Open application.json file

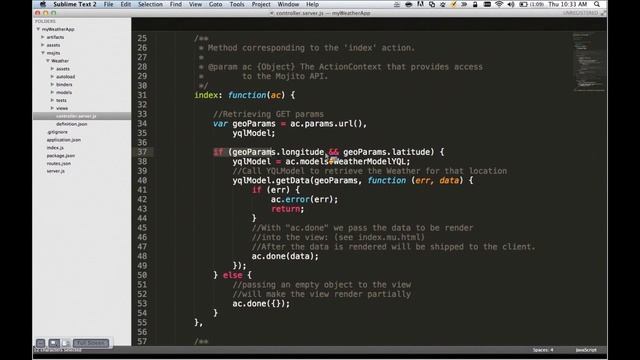64,140
